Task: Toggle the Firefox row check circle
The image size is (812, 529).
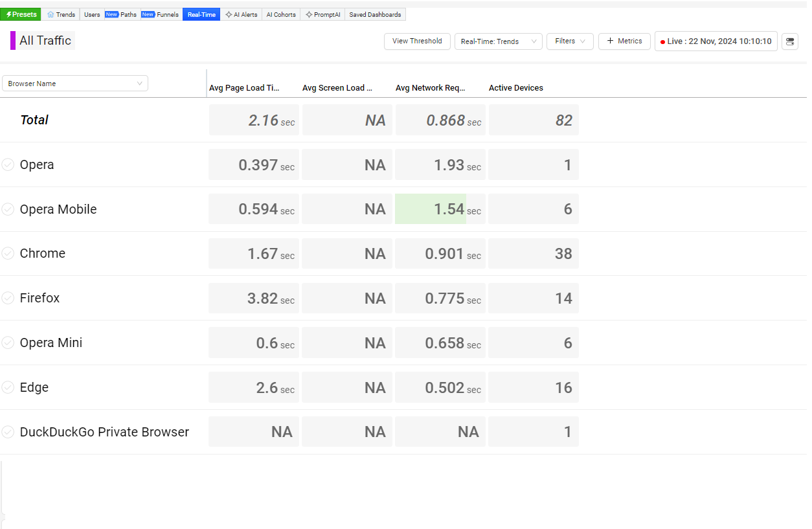Action: [x=8, y=298]
